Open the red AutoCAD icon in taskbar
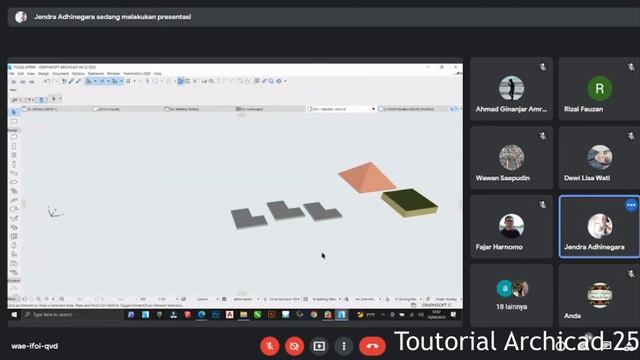This screenshot has width=640, height=360. point(229,315)
